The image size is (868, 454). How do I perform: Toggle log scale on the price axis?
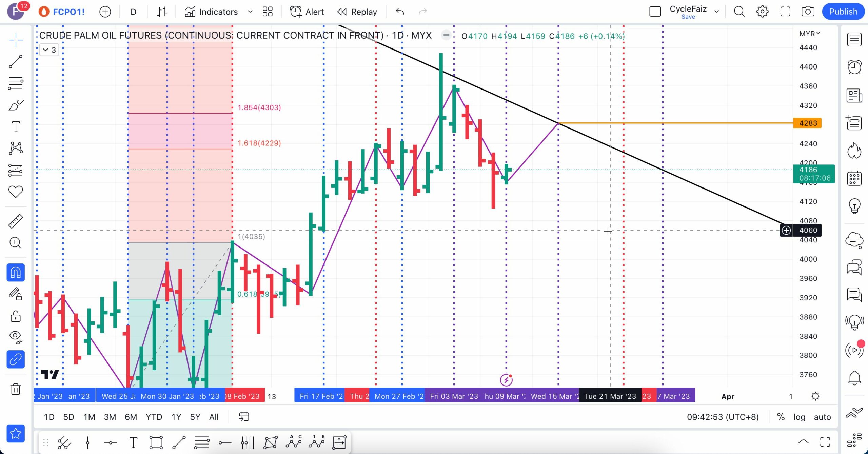[799, 417]
